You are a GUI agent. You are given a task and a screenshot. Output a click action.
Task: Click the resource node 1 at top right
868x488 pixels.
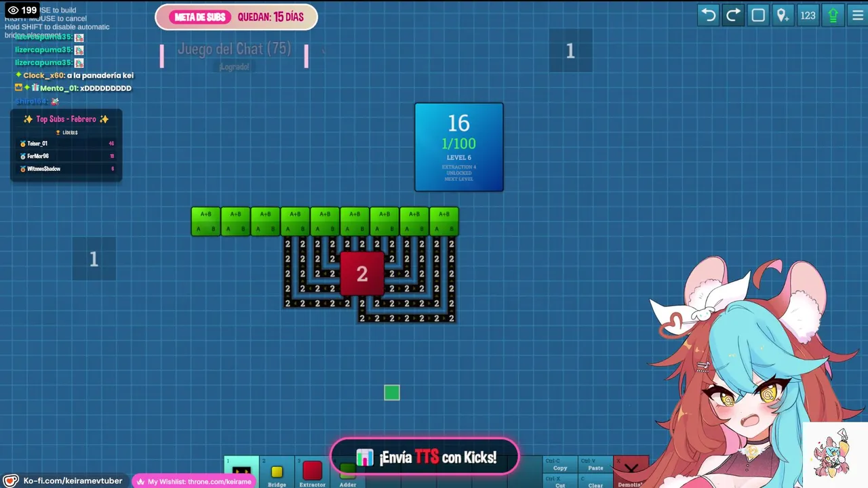pos(570,51)
